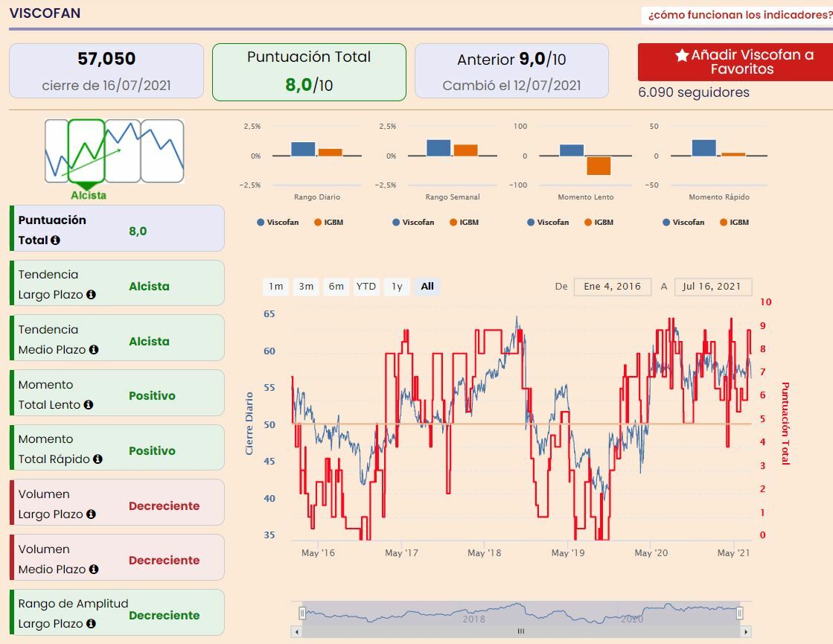This screenshot has height=644, width=833.
Task: Click the blue Viscofan bar in Rango Semanal chart
Action: pos(438,148)
